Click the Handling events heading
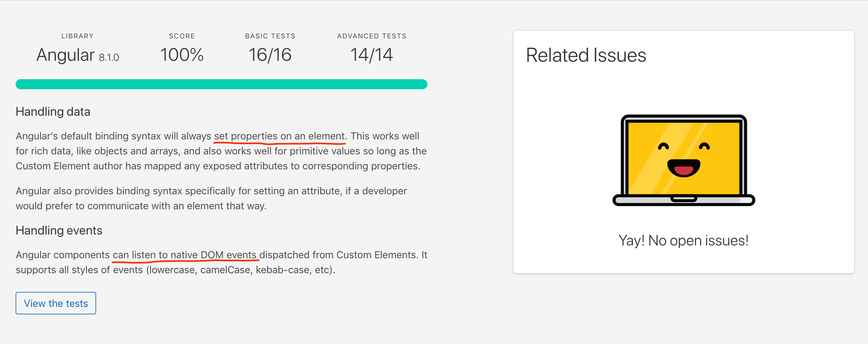This screenshot has width=868, height=344. 59,230
